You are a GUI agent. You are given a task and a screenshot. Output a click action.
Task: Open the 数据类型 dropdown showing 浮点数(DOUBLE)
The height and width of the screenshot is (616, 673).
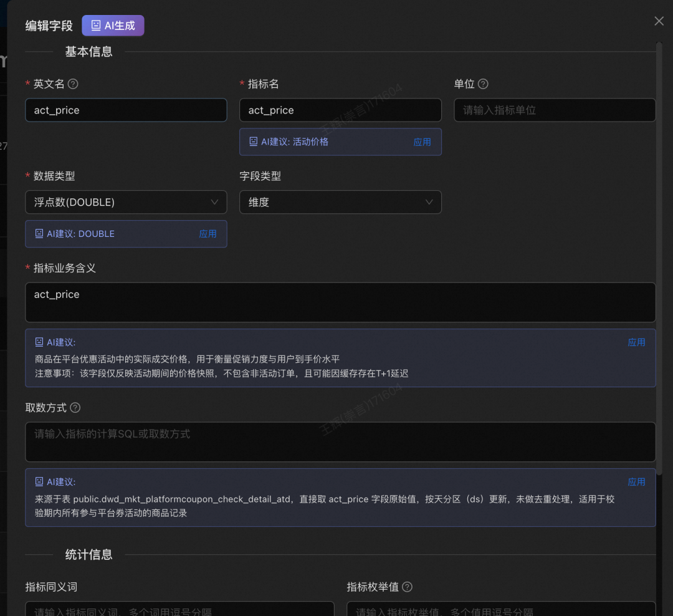click(126, 202)
